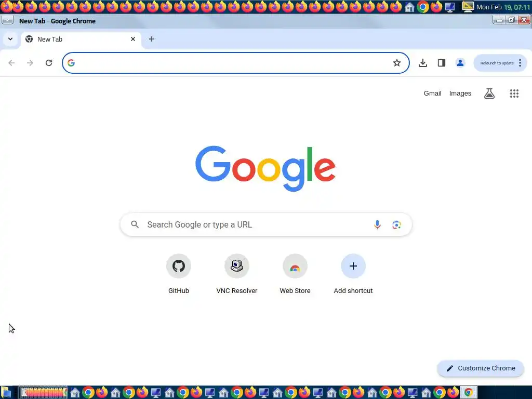Open Search Labs flask icon
The height and width of the screenshot is (399, 532).
tap(489, 94)
